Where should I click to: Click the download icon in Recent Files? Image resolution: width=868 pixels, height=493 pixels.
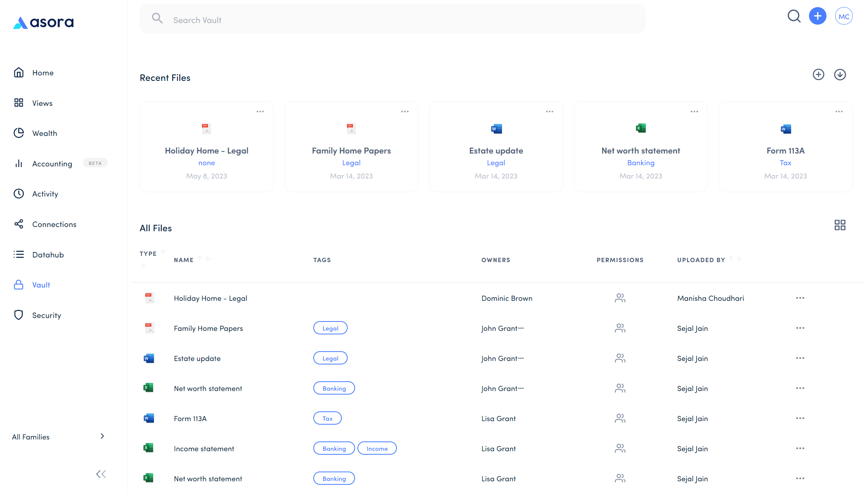coord(840,75)
